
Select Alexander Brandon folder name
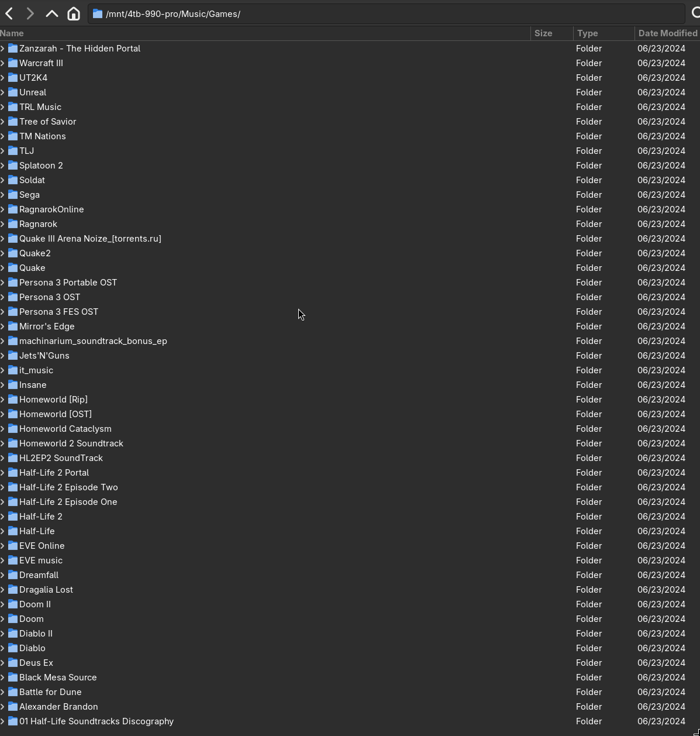point(58,707)
